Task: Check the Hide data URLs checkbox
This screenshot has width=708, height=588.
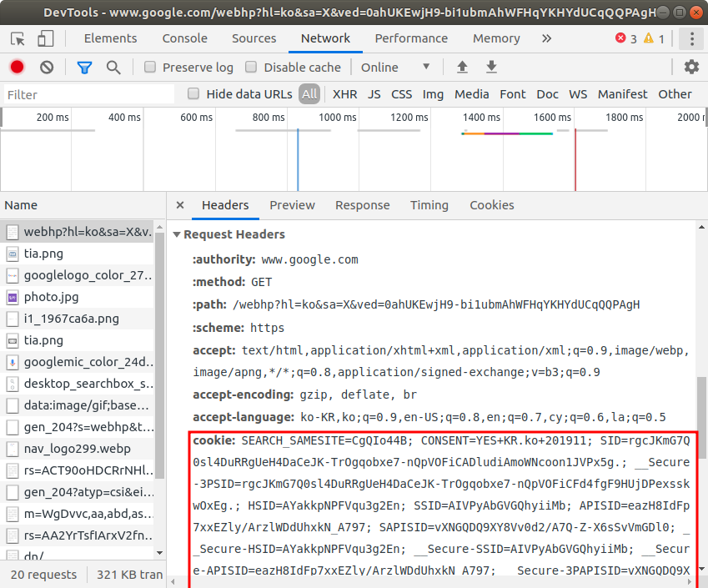Action: point(193,94)
